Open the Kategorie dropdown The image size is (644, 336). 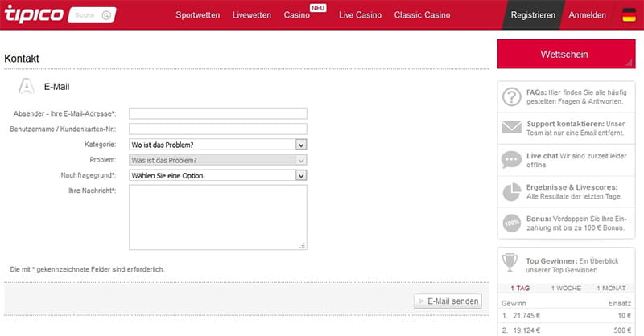tap(217, 145)
